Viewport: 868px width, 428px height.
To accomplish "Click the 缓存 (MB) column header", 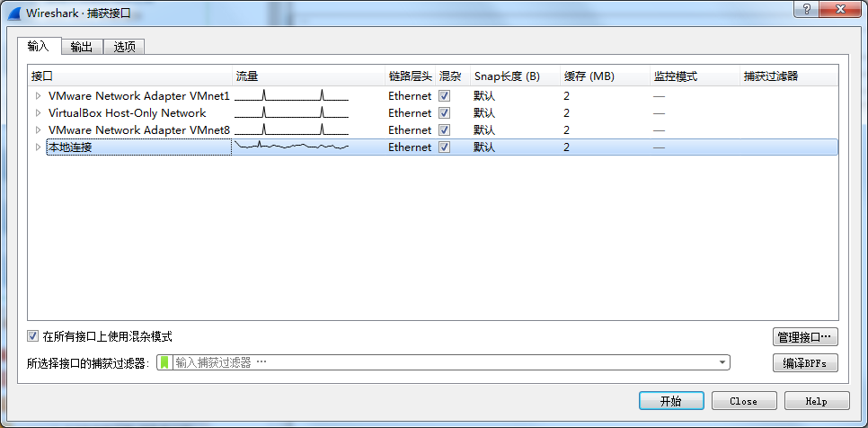I will (x=605, y=76).
